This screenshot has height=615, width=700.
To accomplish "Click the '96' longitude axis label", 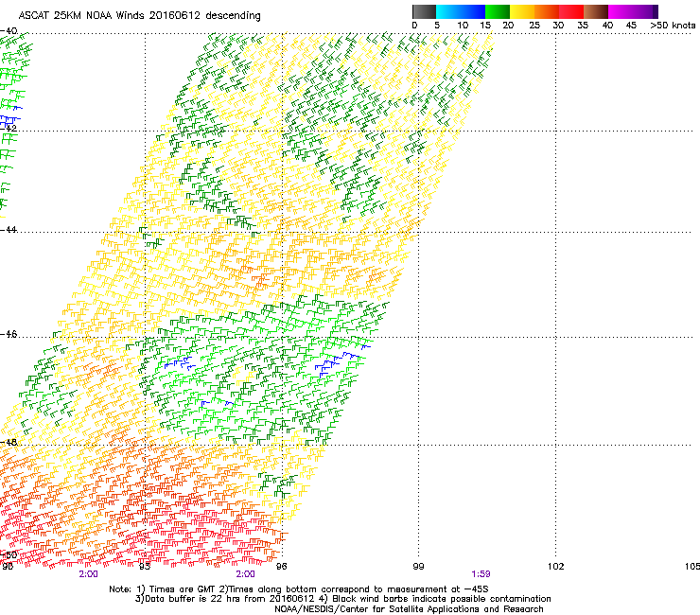I will [282, 567].
